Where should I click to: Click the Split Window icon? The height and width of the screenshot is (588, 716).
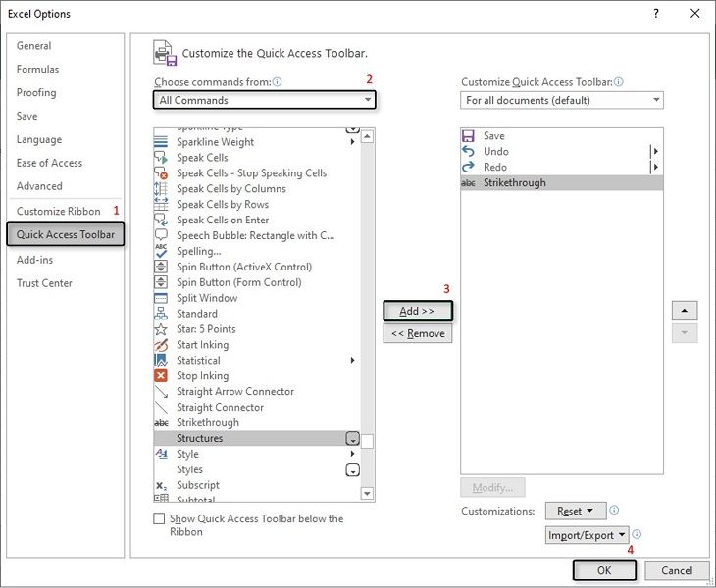tap(161, 298)
